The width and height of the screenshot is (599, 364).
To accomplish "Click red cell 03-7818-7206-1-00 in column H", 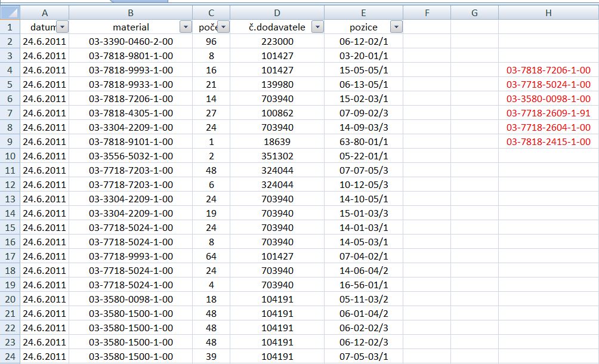I will [x=548, y=70].
